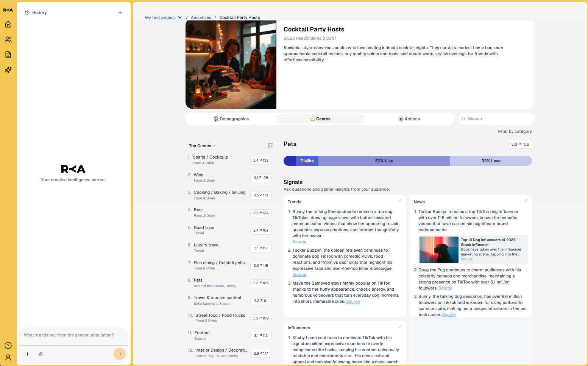Open the AI sparkle icon in sidebar

click(8, 70)
